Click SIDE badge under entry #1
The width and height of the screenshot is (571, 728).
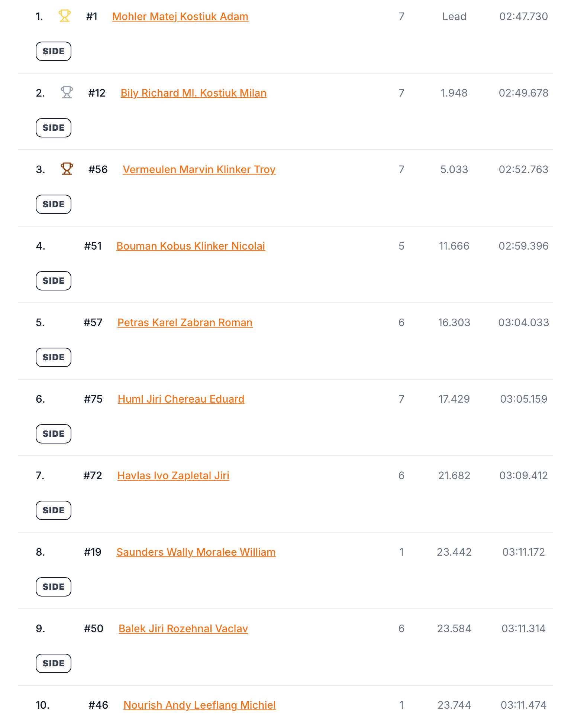(54, 51)
